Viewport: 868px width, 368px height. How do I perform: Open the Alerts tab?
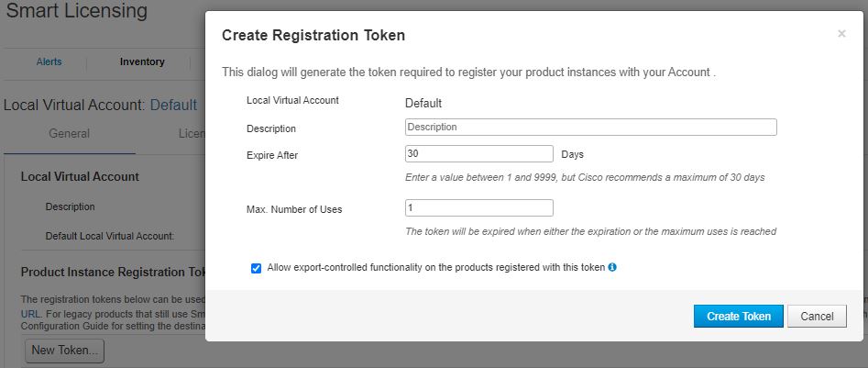[x=49, y=61]
